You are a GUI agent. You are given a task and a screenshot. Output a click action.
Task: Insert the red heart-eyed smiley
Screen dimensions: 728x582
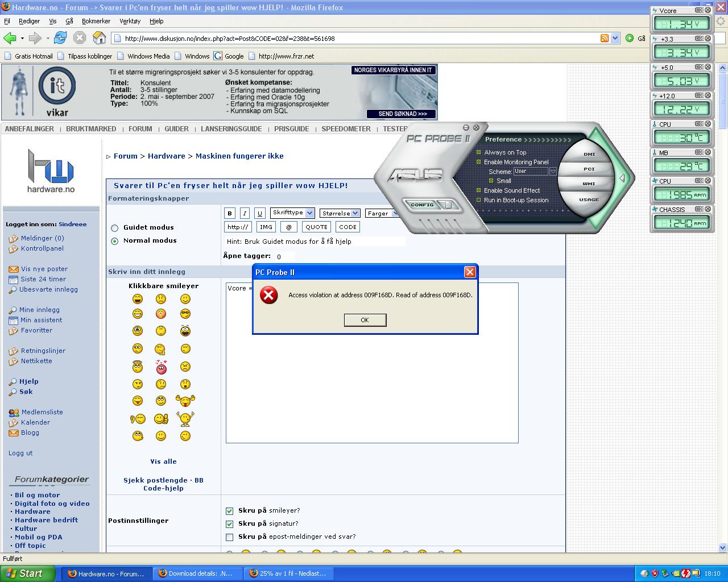click(x=161, y=367)
